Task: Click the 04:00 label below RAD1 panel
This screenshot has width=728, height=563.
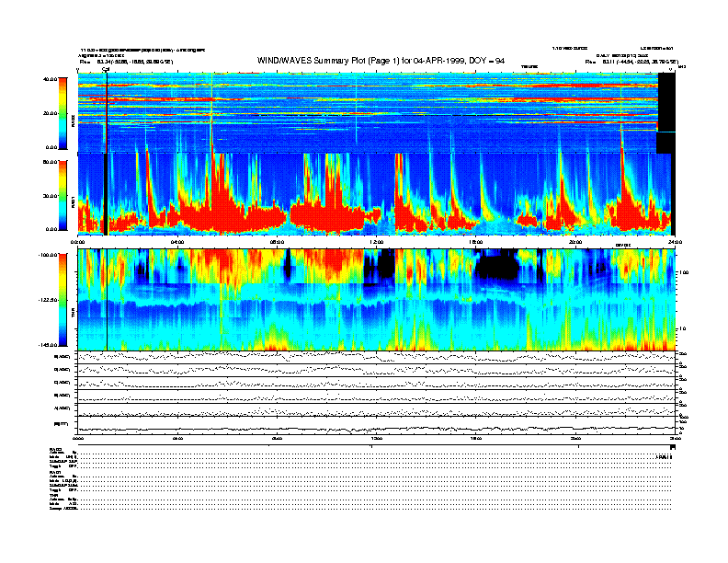Action: (x=177, y=242)
